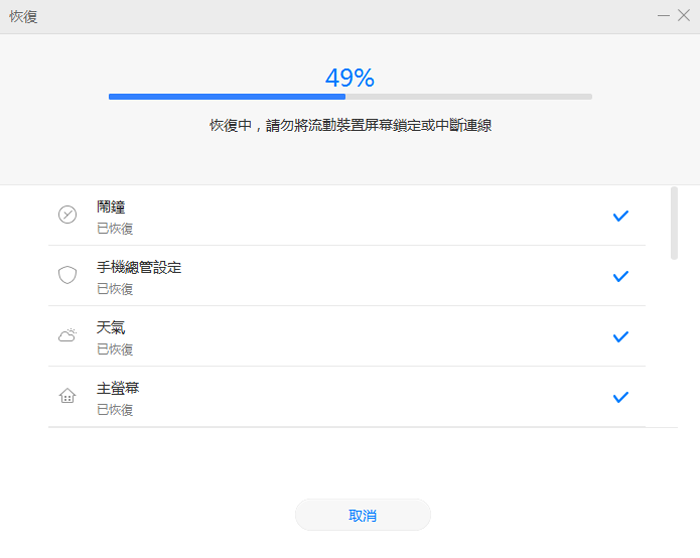Click the 恢復中 warning message text
Screen dimensions: 700x558
point(350,125)
